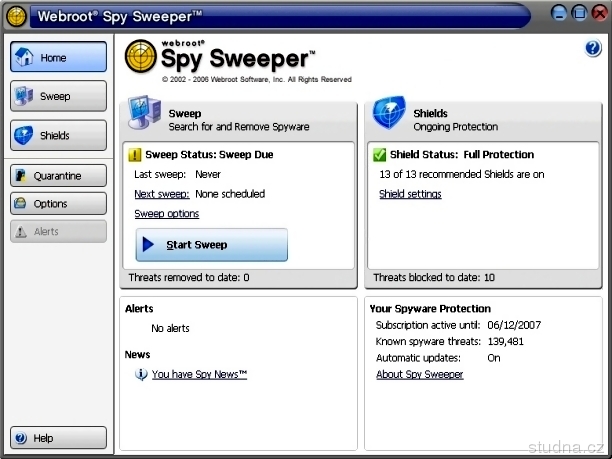This screenshot has width=612, height=459.
Task: Click the subscription date 06/12/2007
Action: [x=514, y=325]
